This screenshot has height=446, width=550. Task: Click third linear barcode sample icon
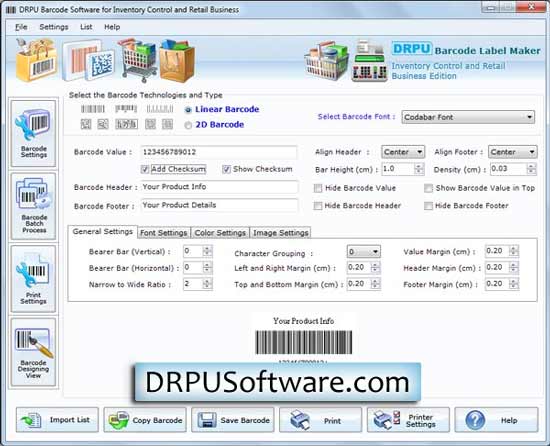(x=160, y=109)
